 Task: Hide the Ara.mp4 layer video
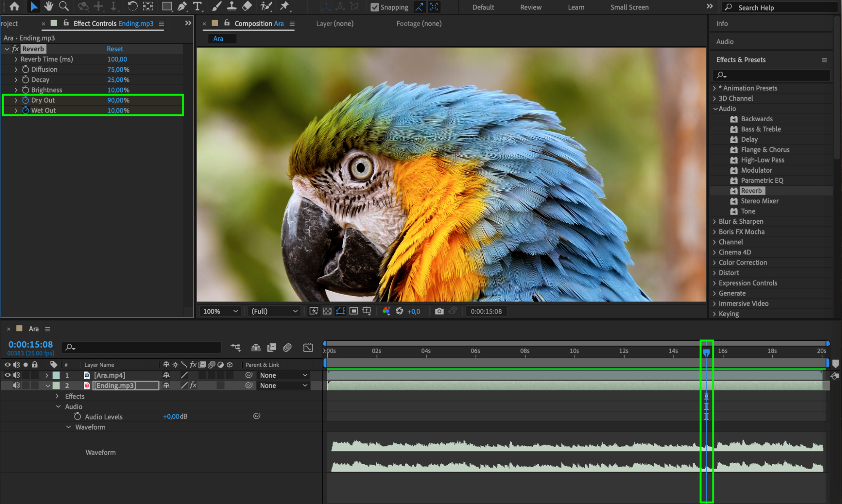pyautogui.click(x=7, y=375)
